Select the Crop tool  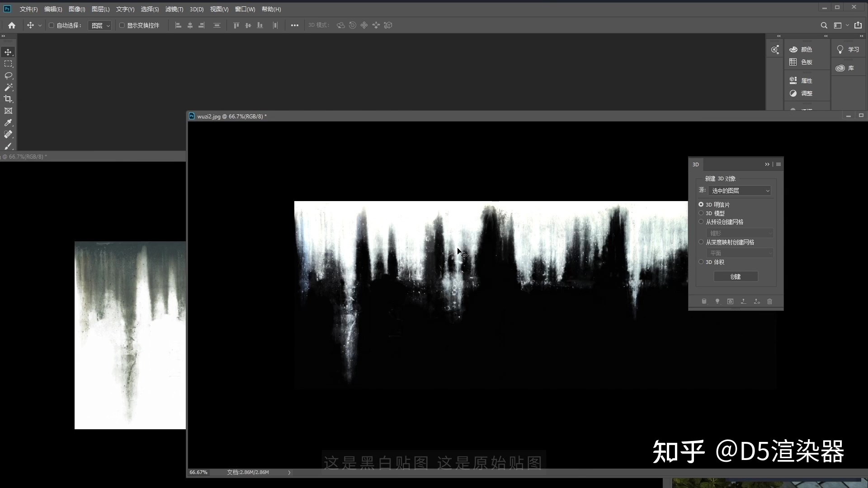[8, 99]
